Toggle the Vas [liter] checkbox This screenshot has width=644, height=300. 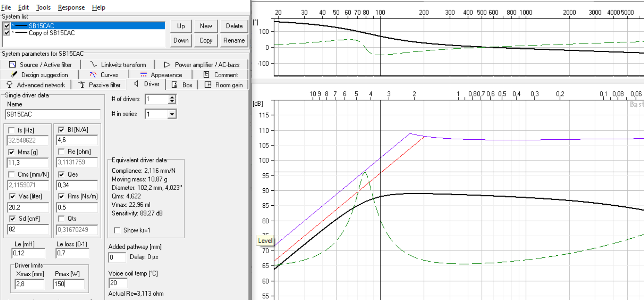pos(12,196)
